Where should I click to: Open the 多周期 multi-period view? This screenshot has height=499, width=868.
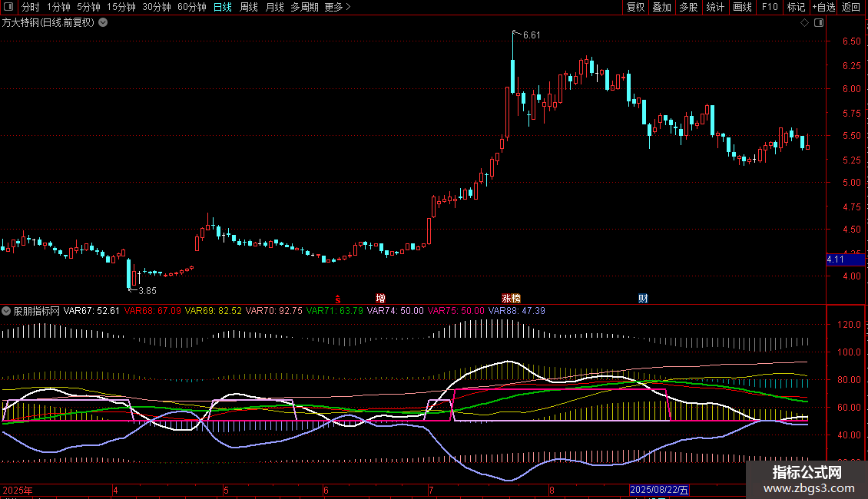[304, 7]
